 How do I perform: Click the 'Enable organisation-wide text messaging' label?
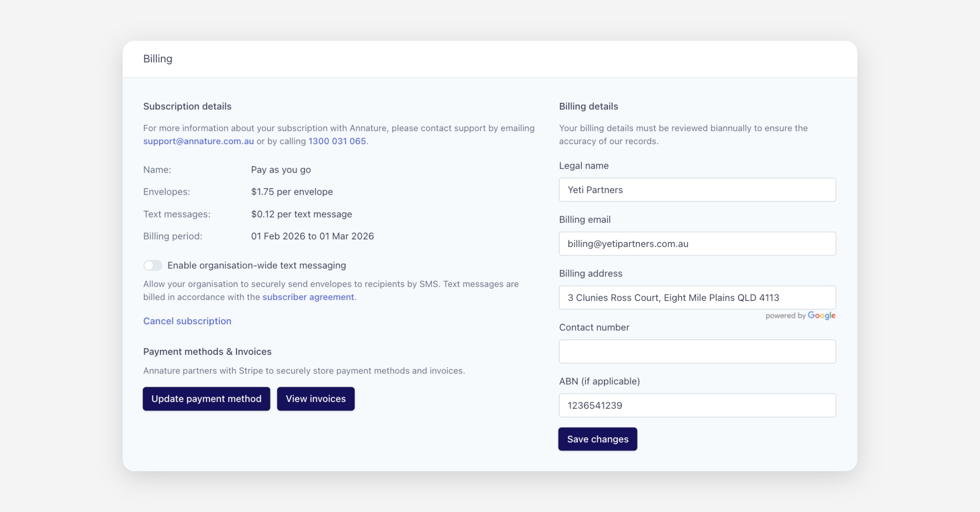(256, 265)
